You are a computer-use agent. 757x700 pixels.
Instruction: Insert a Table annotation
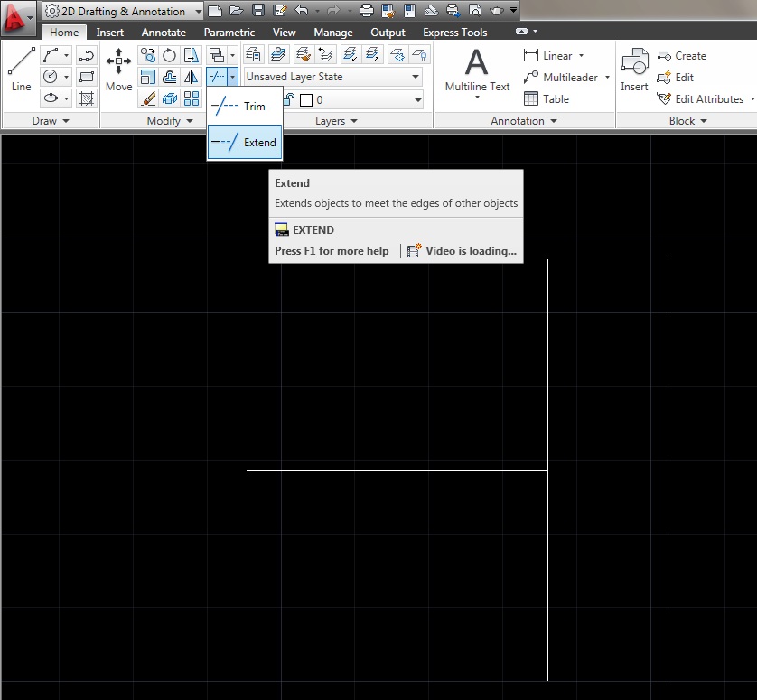point(550,98)
